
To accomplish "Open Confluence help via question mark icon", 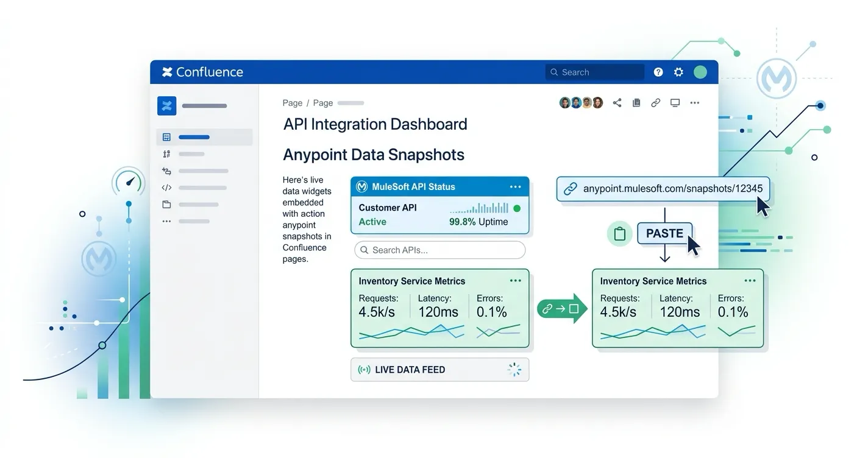I will click(658, 72).
